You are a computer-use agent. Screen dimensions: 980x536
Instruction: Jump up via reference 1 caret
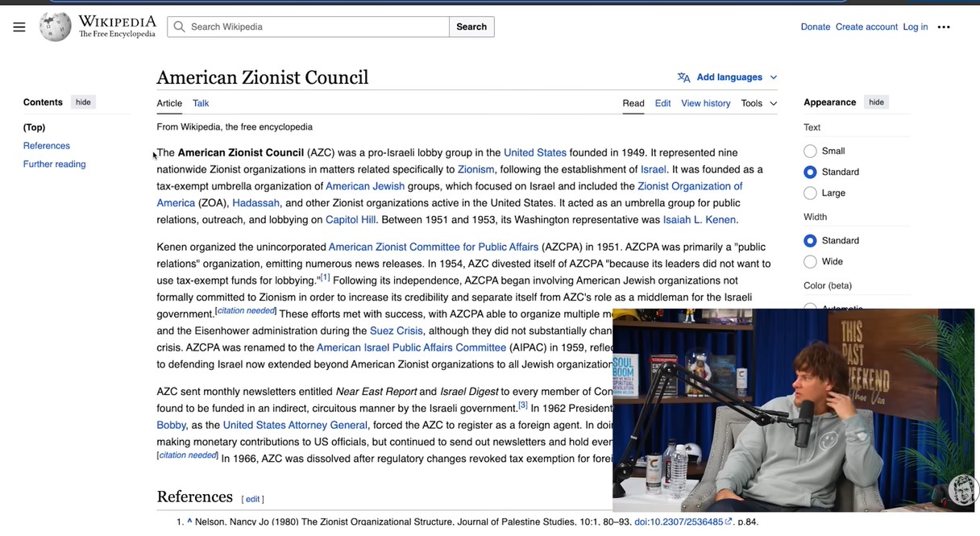(189, 521)
